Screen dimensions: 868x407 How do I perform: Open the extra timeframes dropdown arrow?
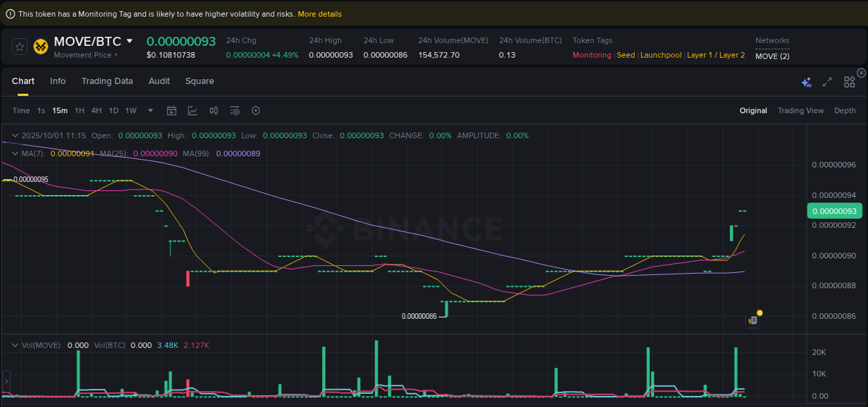(150, 110)
